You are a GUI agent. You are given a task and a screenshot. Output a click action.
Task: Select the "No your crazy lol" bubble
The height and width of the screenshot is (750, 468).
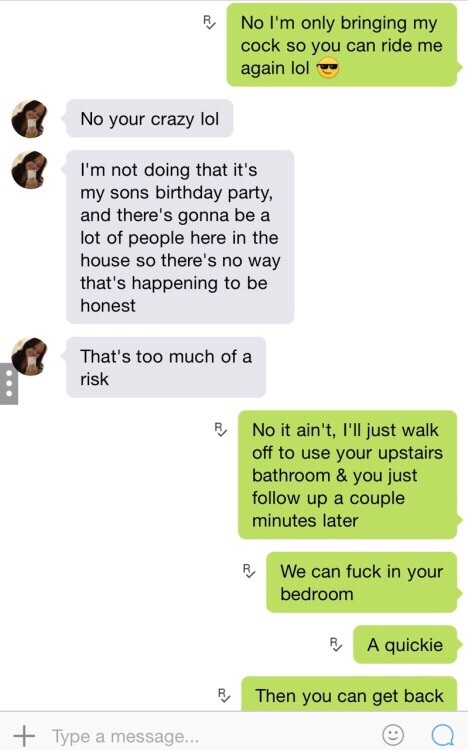(x=149, y=118)
